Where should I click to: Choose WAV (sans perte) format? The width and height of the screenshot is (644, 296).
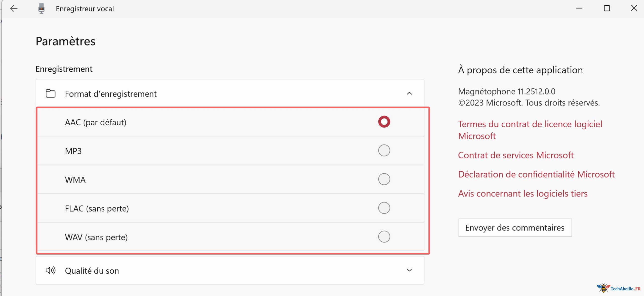(384, 236)
